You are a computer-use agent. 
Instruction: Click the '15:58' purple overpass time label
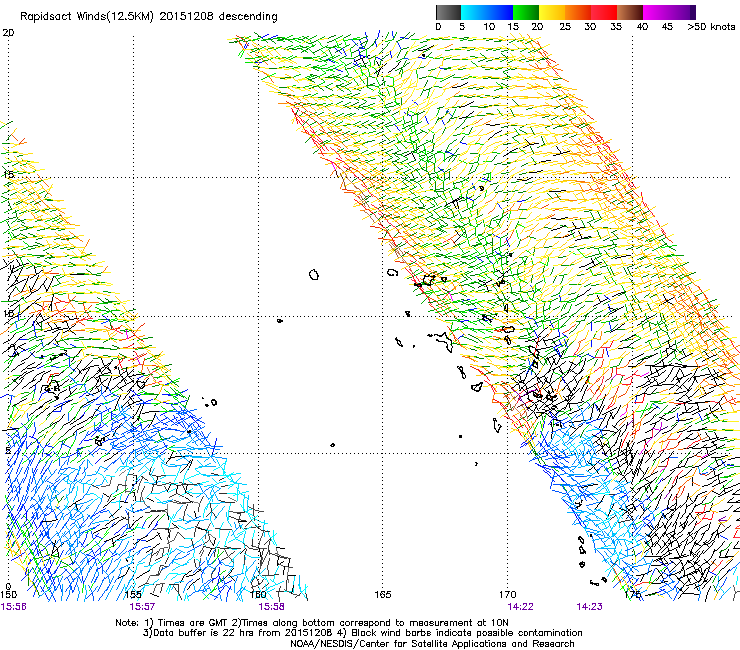pos(271,607)
